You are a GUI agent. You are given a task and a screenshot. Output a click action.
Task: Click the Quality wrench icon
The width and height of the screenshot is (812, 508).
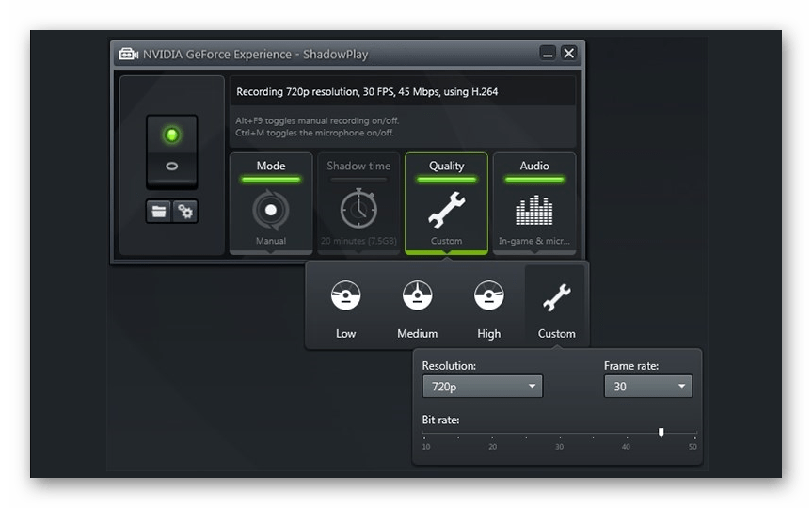[x=446, y=210]
